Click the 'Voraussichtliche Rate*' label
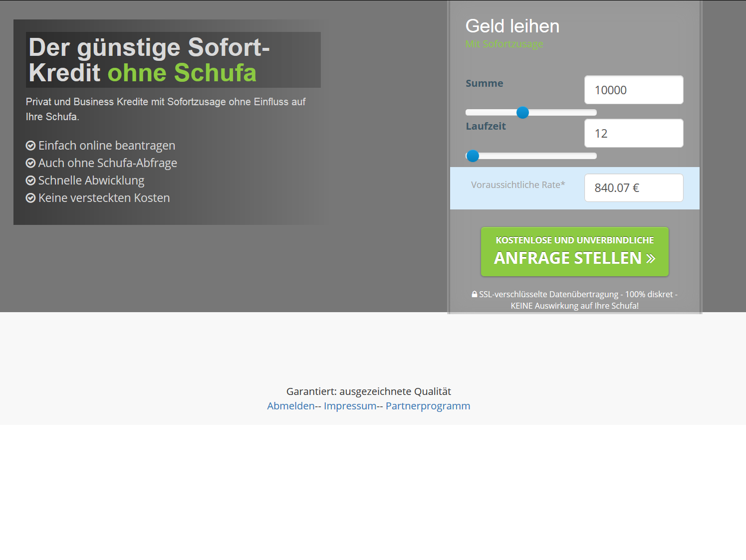 518,185
